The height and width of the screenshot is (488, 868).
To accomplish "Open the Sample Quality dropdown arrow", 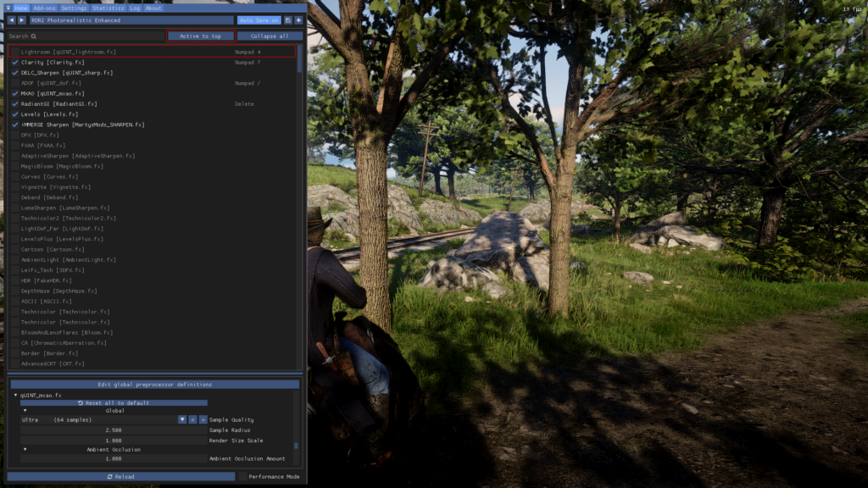I will [x=182, y=420].
